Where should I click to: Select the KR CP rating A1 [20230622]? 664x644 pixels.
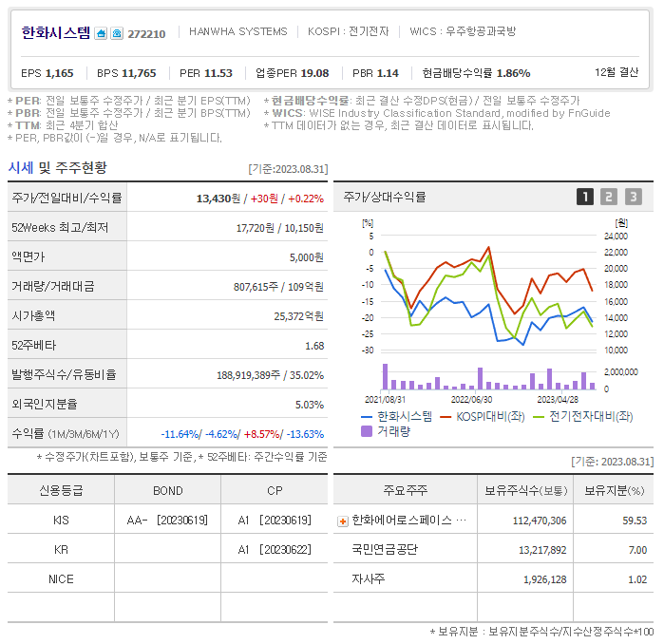point(275,550)
